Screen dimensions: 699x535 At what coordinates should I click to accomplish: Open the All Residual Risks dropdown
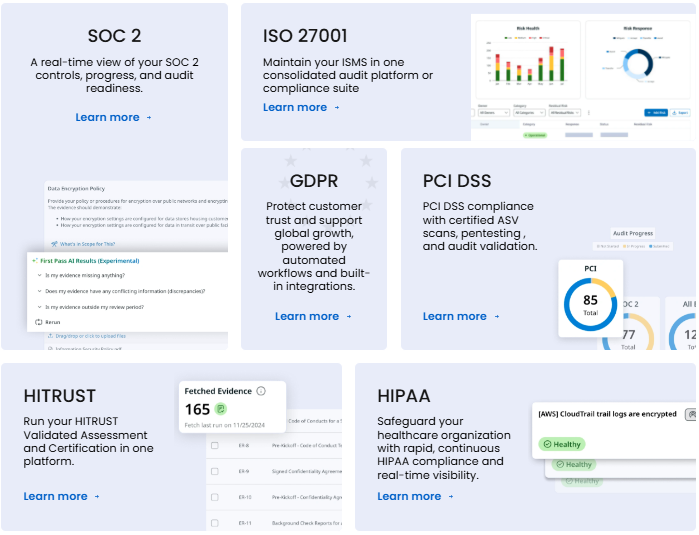pos(565,113)
